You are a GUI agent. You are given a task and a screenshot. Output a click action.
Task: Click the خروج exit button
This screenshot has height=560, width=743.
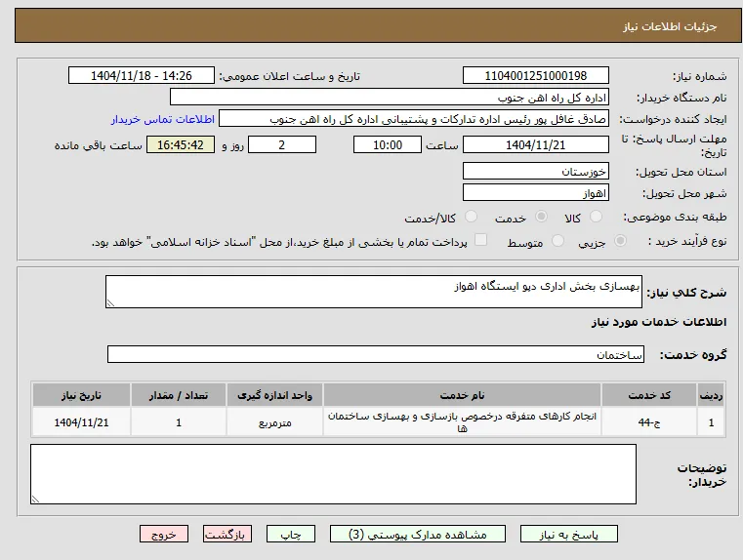(163, 534)
